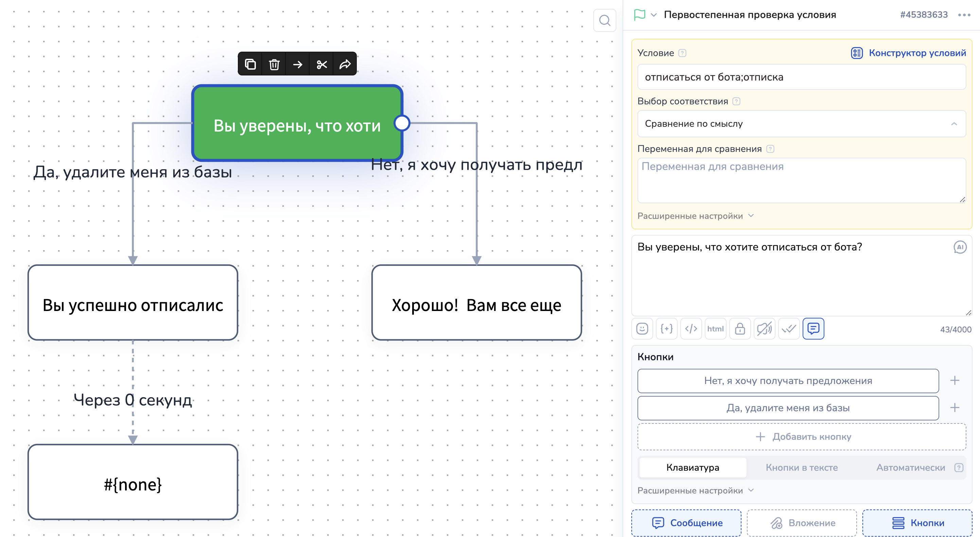Toggle the lock icon under message

coord(739,328)
